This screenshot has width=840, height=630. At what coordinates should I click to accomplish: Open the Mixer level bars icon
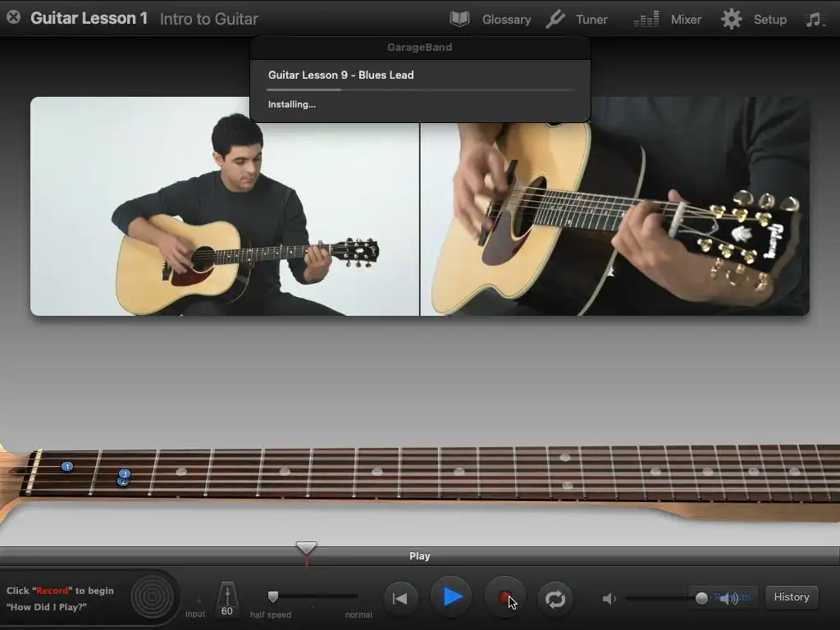point(646,20)
